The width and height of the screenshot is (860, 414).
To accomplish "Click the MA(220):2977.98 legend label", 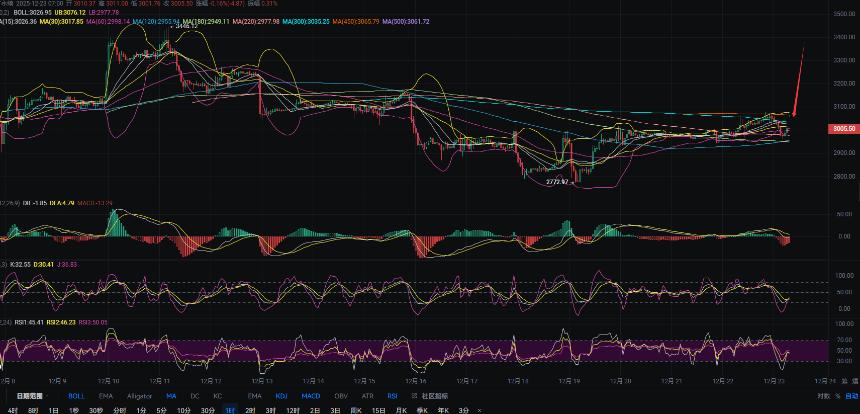I will tap(257, 21).
